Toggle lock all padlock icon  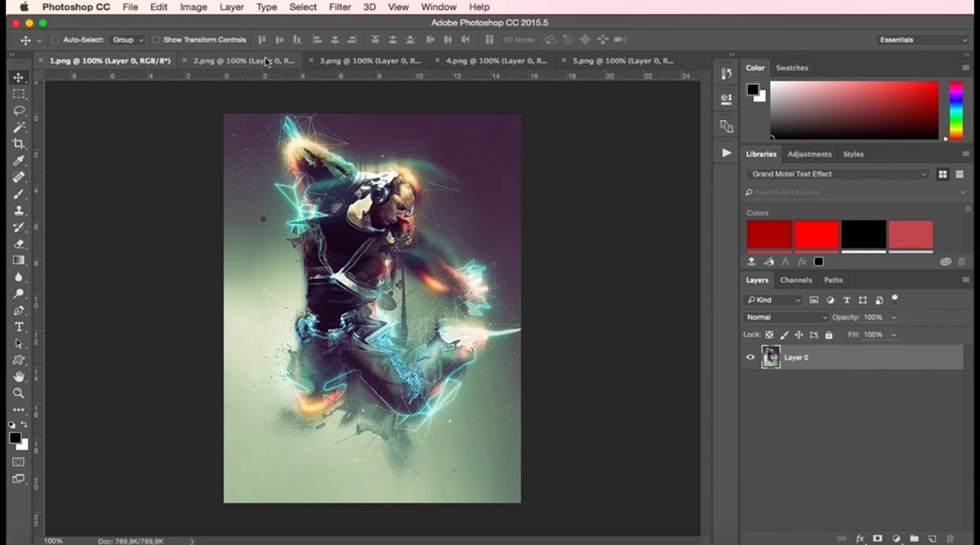click(829, 335)
